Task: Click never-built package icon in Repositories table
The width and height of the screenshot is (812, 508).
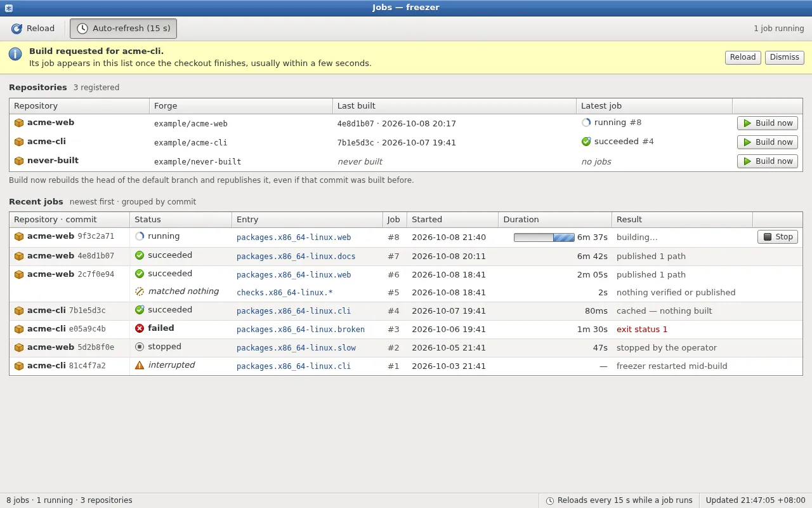Action: click(x=19, y=161)
